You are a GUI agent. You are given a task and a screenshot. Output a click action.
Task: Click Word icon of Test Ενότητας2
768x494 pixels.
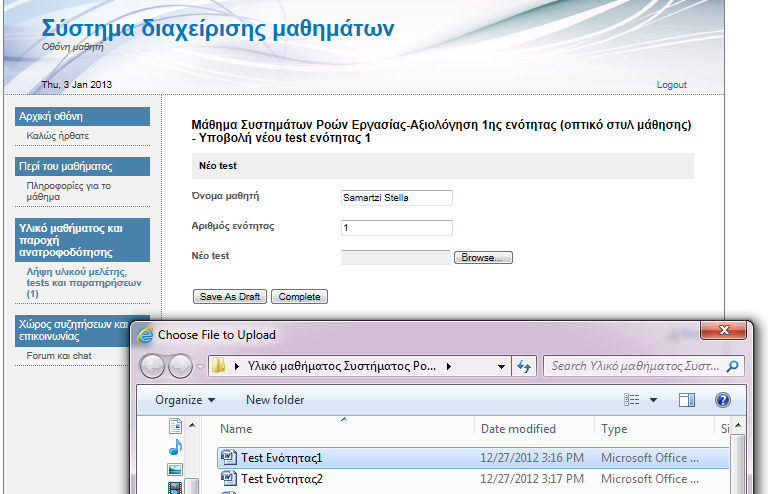228,478
